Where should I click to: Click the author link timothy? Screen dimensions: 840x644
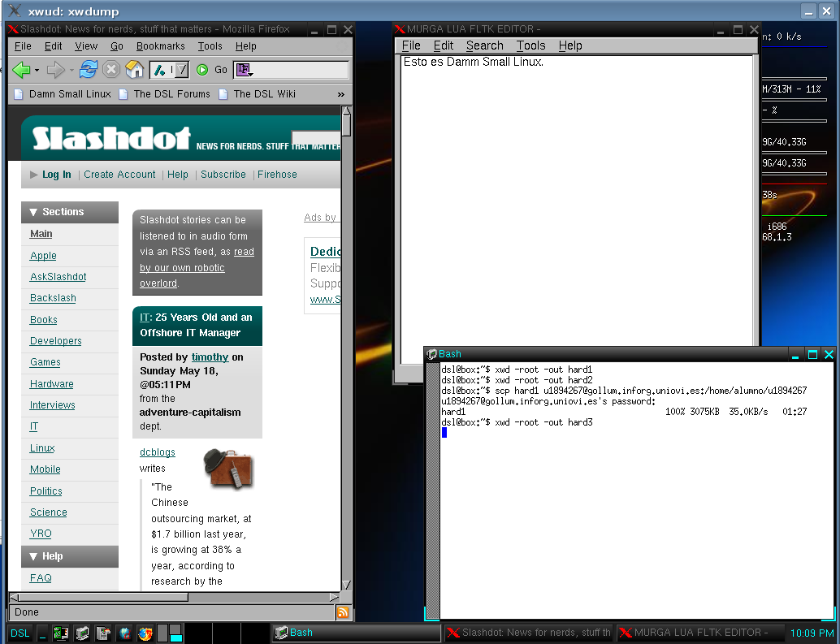pos(210,357)
